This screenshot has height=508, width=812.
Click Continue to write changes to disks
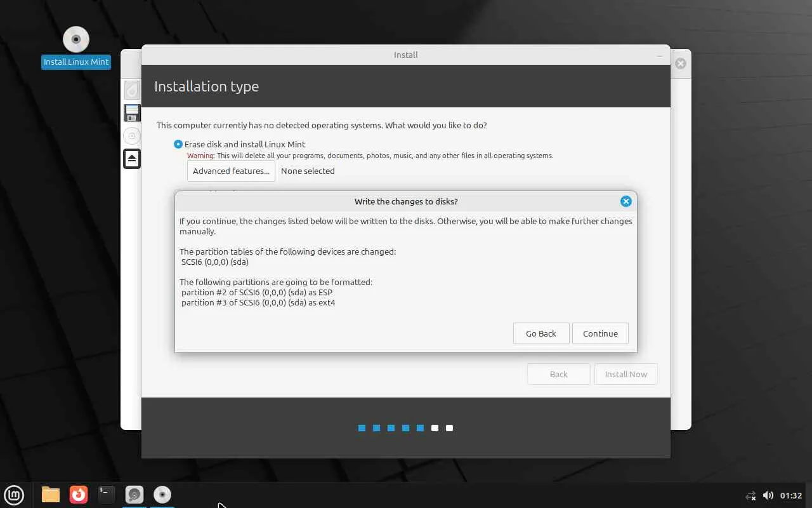pyautogui.click(x=600, y=333)
